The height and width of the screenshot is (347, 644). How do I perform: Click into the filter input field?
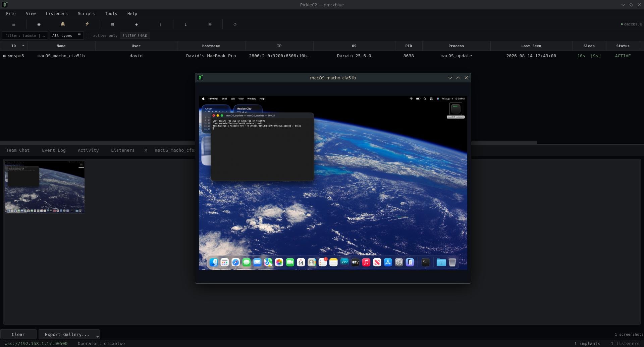point(25,36)
